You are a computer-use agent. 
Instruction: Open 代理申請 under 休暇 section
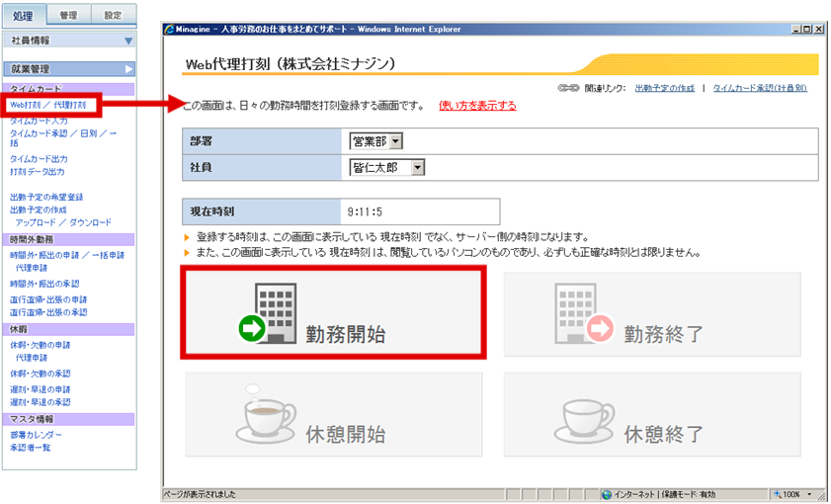32,359
